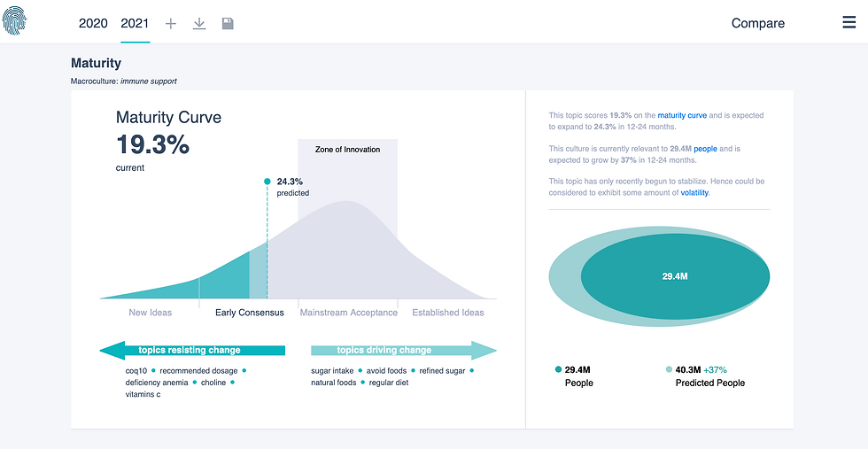The height and width of the screenshot is (449, 868).
Task: Open the hamburger menu
Action: 849,22
